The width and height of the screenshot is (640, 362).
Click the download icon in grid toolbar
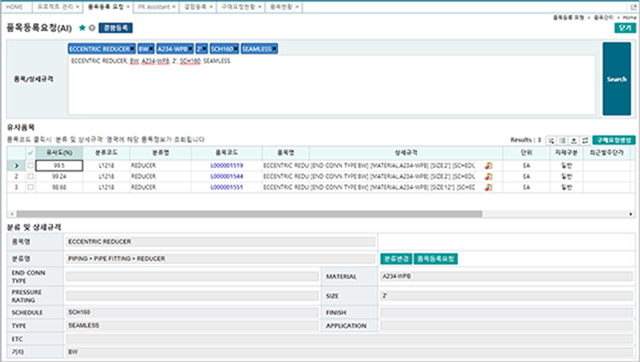574,140
